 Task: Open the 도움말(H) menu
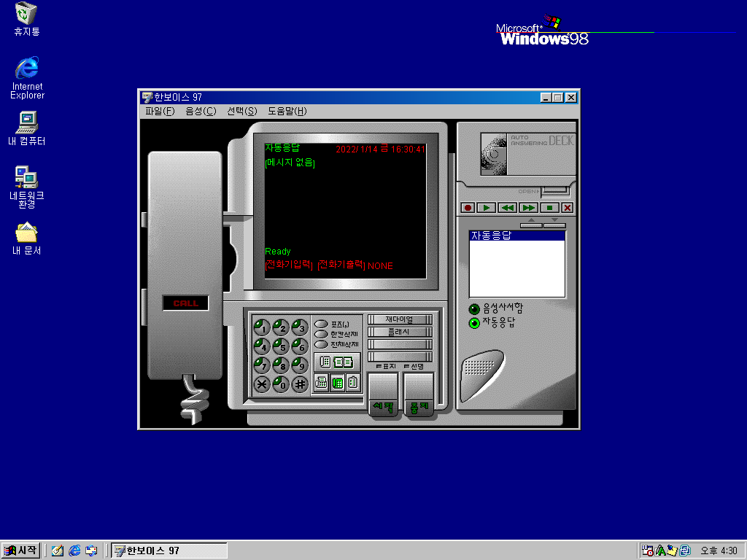pos(287,111)
